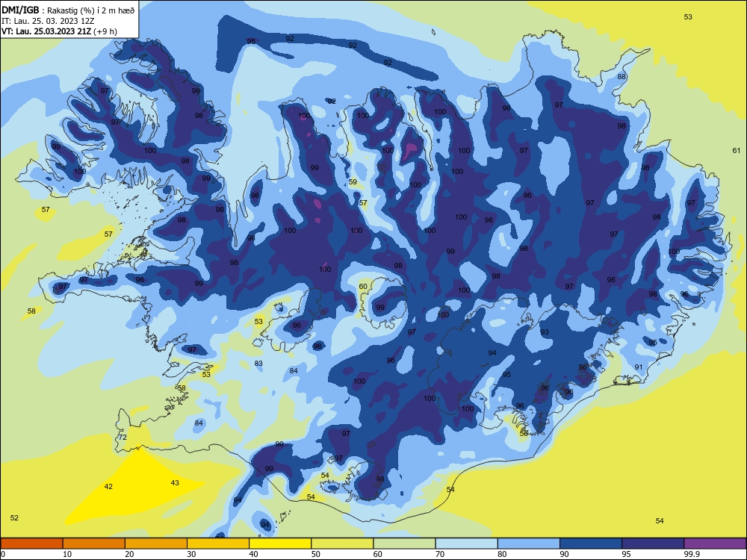Pick the 30–40 golden legend swatch
Viewport: 747px width, 560px height.
[x=218, y=544]
